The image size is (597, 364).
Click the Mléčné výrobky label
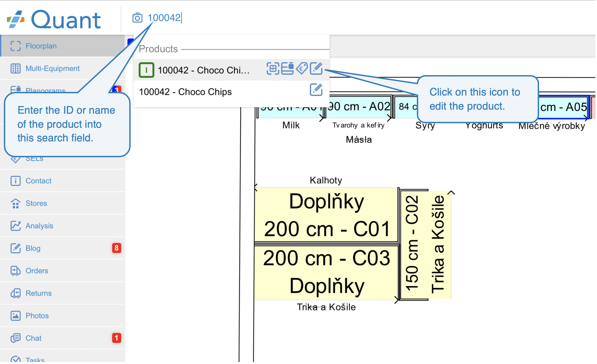pos(552,126)
